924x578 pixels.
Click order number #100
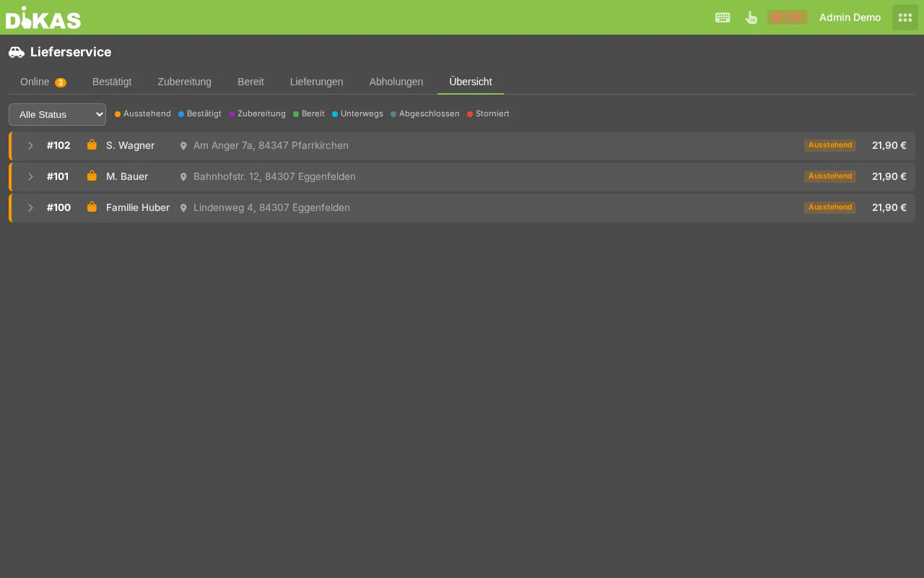click(58, 207)
